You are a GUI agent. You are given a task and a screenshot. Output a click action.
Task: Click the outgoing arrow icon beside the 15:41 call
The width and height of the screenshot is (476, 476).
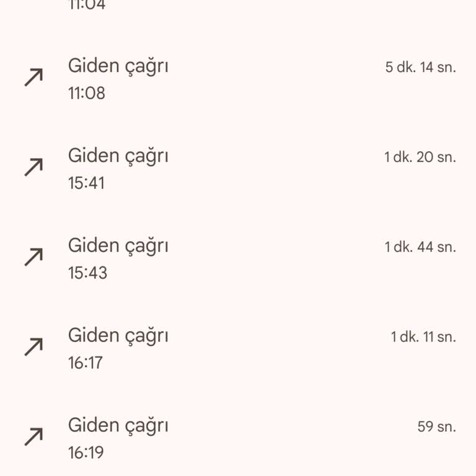(33, 167)
